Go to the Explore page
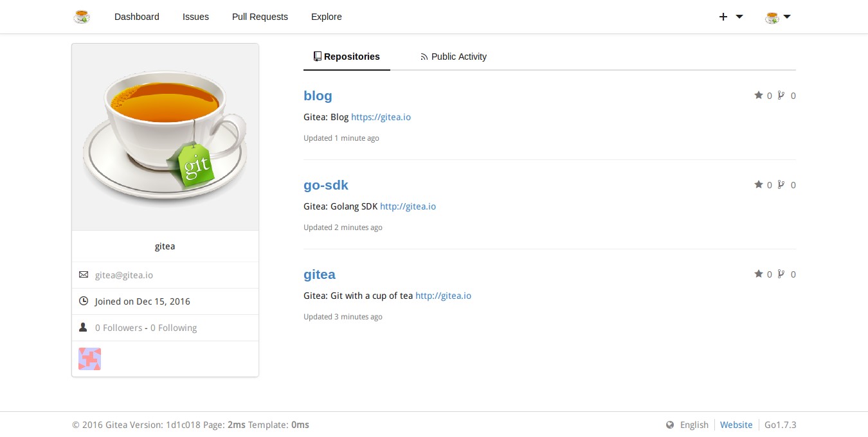Image resolution: width=868 pixels, height=437 pixels. click(326, 17)
